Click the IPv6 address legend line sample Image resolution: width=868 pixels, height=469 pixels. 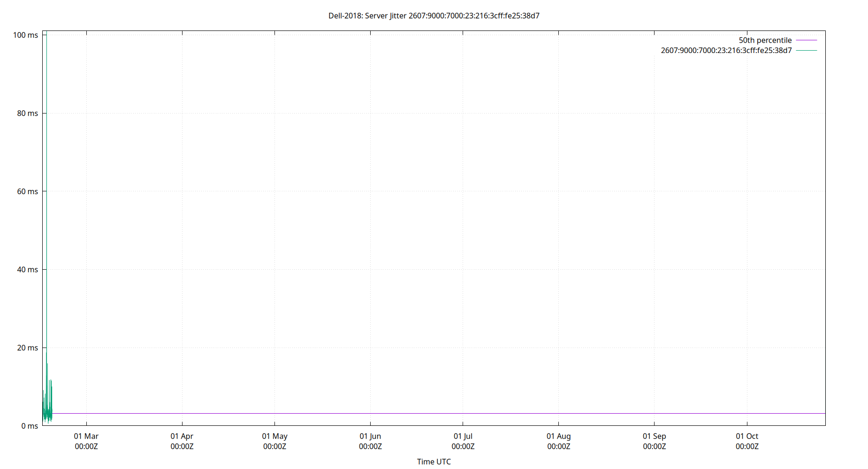point(806,51)
